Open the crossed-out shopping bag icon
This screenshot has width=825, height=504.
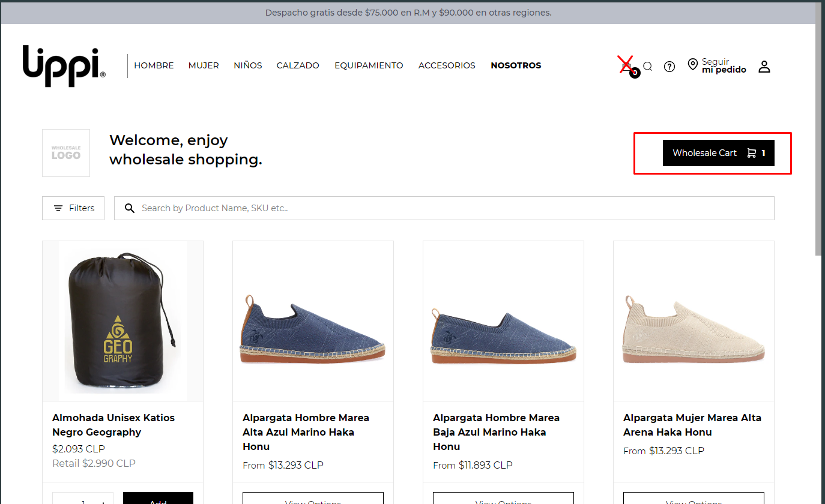click(626, 64)
